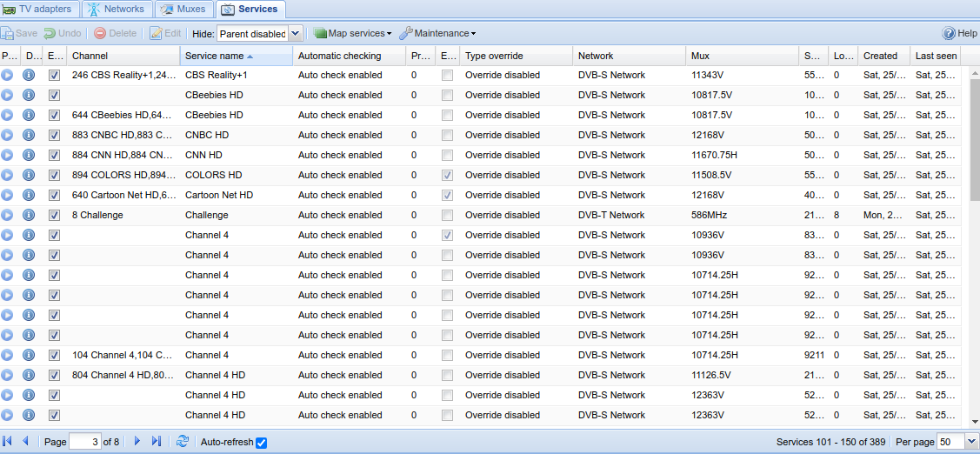Play the CBS Reality+1 service stream
This screenshot has height=454, width=980.
pos(7,75)
